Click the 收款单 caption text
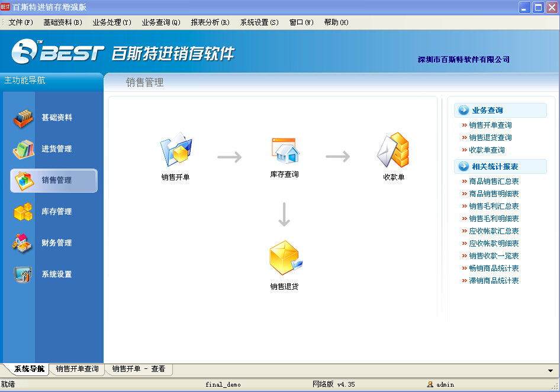560x392 pixels. [x=394, y=177]
